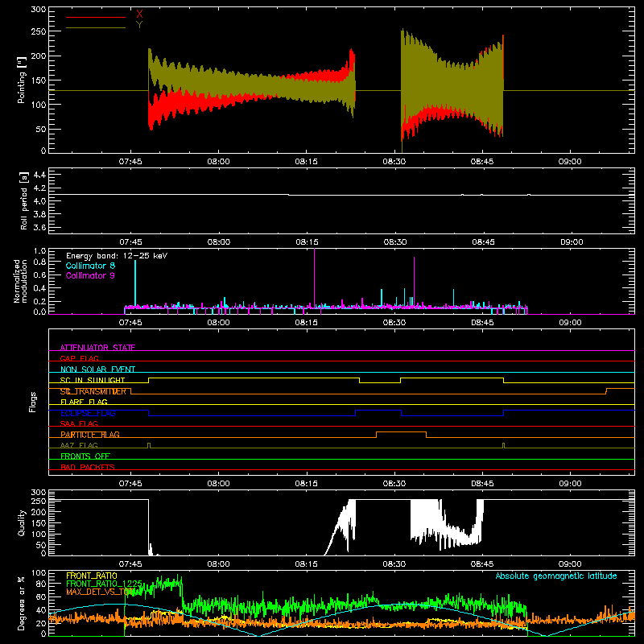
Task: Click the cyan 'Collimator 8' legend text
Action: [x=90, y=266]
